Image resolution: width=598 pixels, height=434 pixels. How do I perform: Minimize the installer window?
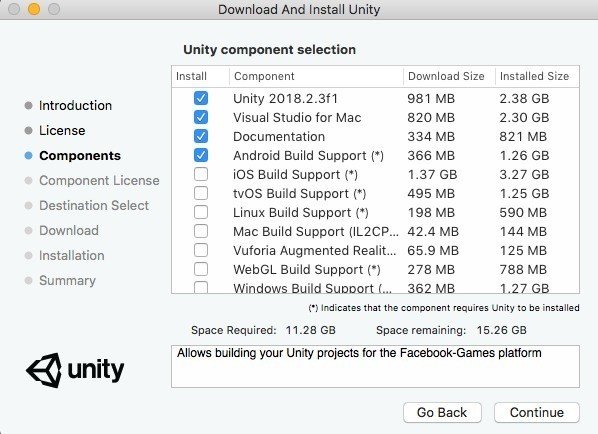pyautogui.click(x=34, y=9)
